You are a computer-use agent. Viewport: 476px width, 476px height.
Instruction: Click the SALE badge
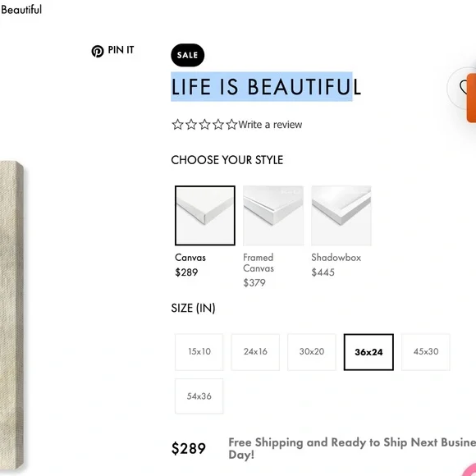[187, 55]
